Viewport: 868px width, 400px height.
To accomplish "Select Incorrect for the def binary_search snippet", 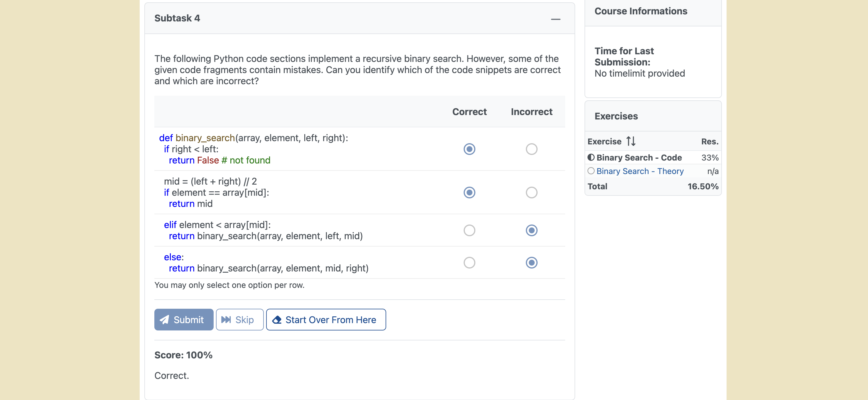I will [x=531, y=149].
